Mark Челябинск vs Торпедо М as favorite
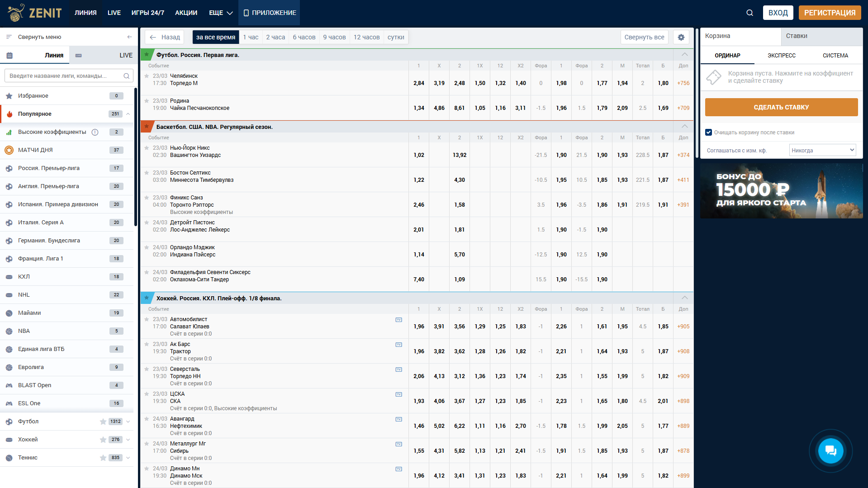Screen dimensions: 868x488 point(147,76)
